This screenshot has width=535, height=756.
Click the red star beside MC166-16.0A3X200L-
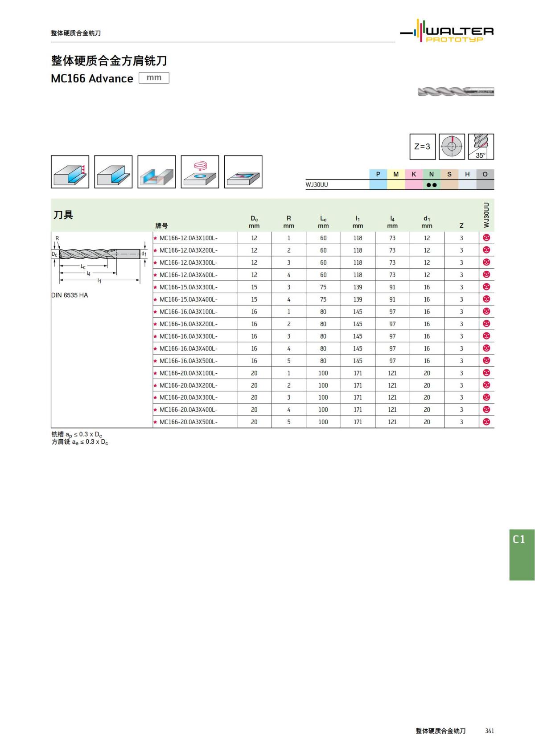[155, 324]
